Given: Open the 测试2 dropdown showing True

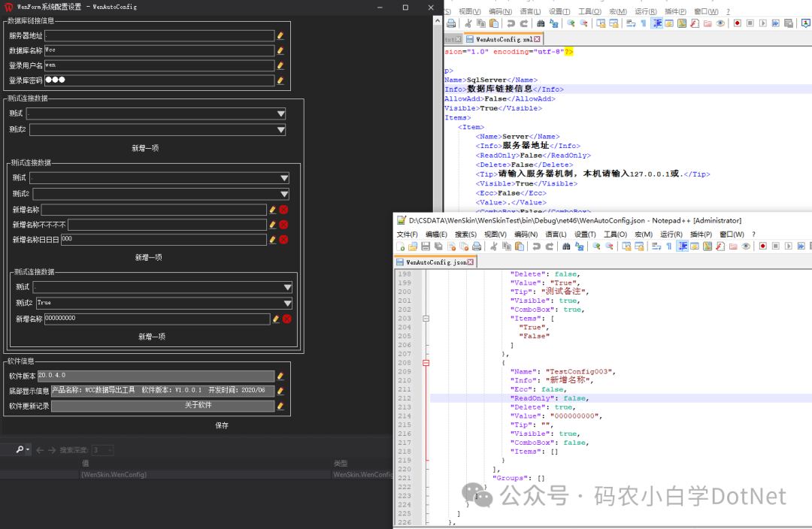Looking at the screenshot, I should (288, 303).
